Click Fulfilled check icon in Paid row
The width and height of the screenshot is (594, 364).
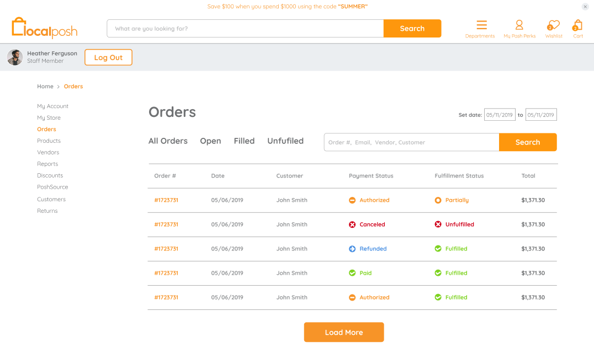(x=438, y=273)
